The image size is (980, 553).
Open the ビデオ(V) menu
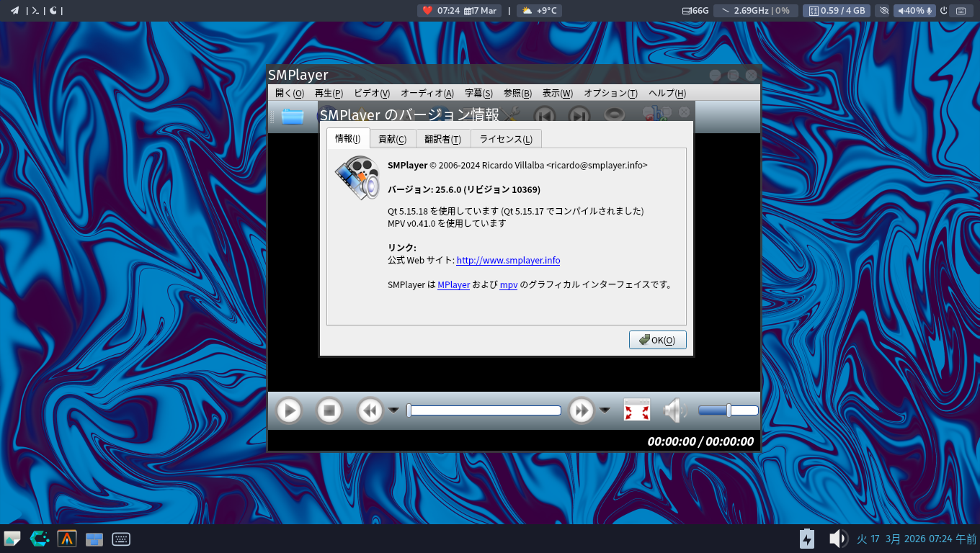[x=372, y=93]
